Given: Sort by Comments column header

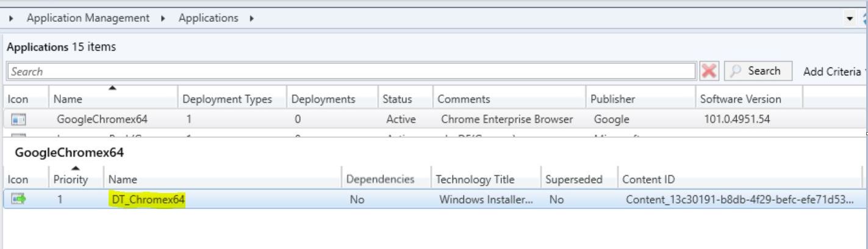Looking at the screenshot, I should 509,99.
